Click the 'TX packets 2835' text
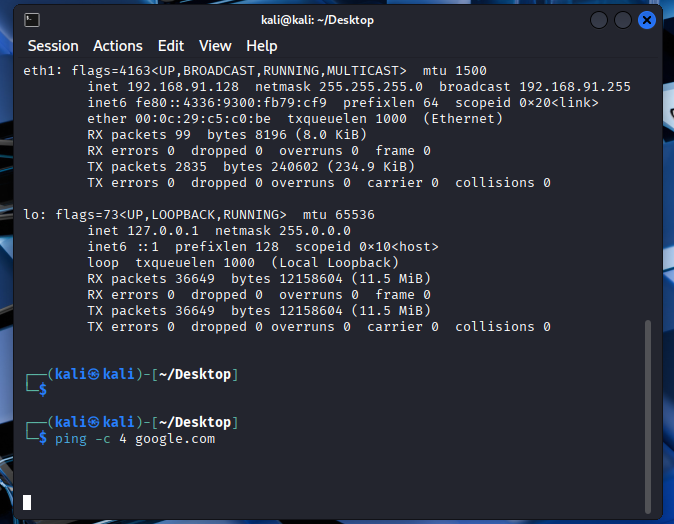The height and width of the screenshot is (524, 674). coord(147,166)
